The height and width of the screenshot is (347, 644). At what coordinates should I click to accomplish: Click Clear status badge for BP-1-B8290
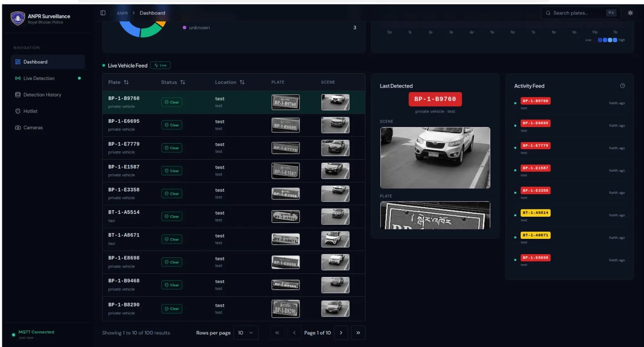[x=172, y=309]
